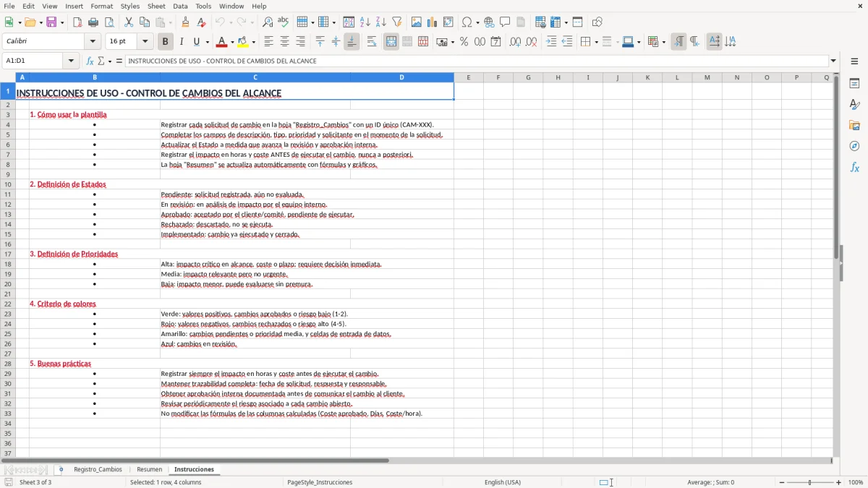Open the Print Preview
The image size is (868, 488).
pyautogui.click(x=109, y=22)
